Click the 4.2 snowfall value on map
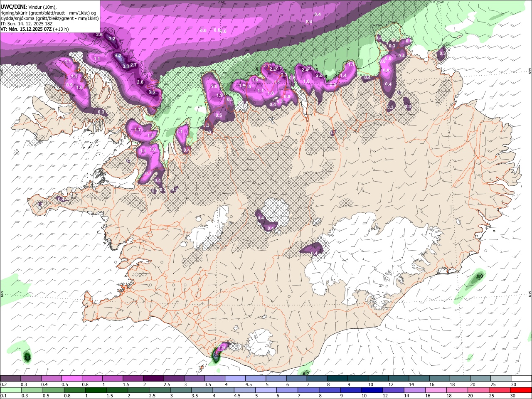Viewport: 532px width, 399px height. coord(118,55)
